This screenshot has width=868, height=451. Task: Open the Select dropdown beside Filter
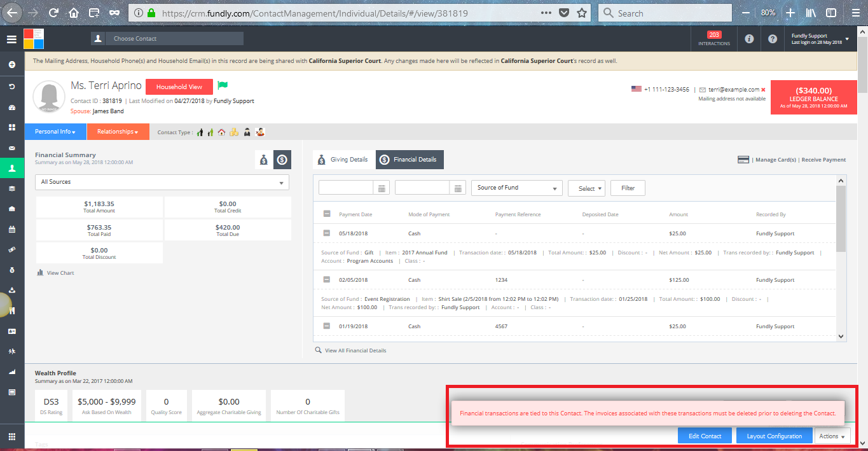(586, 188)
